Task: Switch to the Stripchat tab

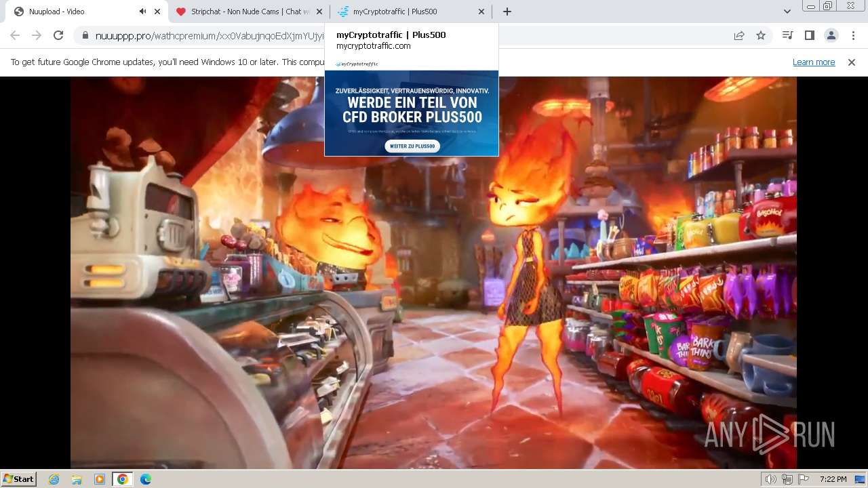Action: click(x=249, y=12)
